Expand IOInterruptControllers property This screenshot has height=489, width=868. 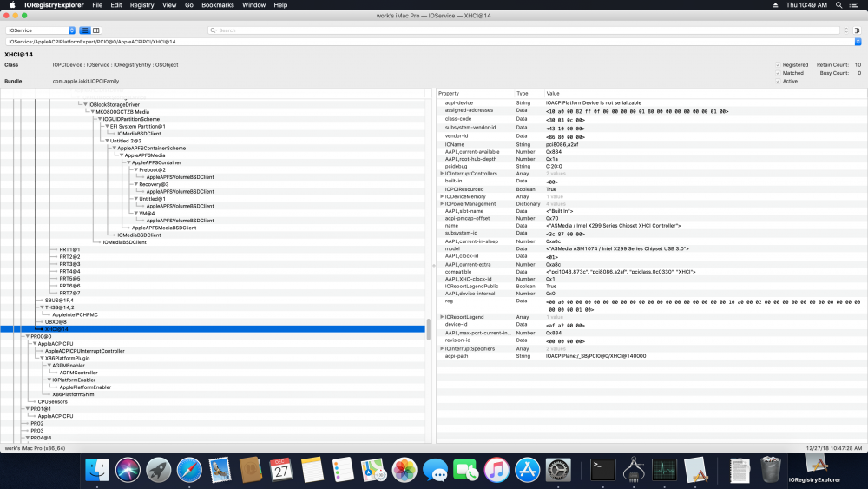(x=442, y=174)
